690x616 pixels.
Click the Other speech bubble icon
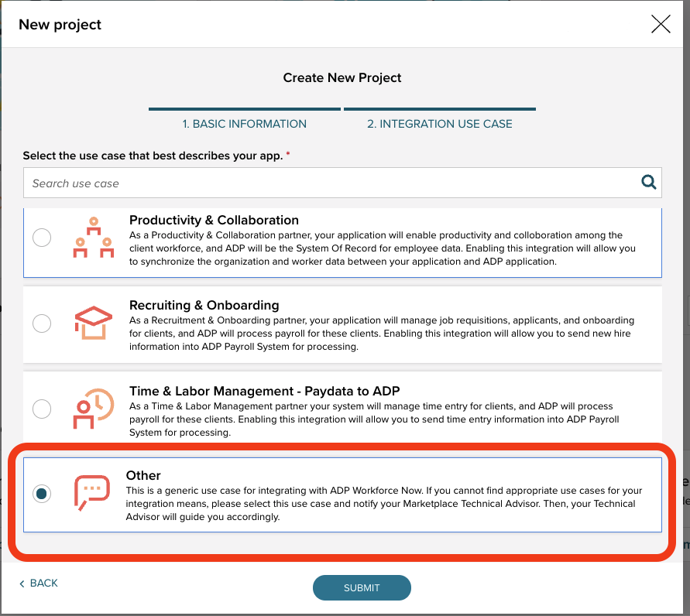(92, 493)
